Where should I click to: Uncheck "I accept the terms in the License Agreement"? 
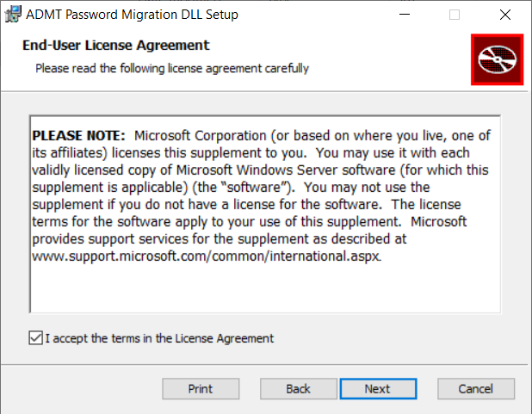pyautogui.click(x=35, y=338)
